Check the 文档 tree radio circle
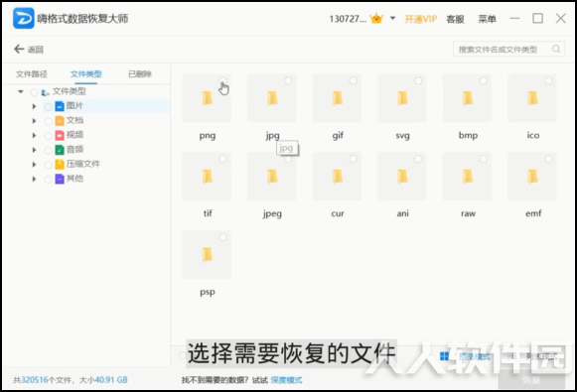 (48, 121)
